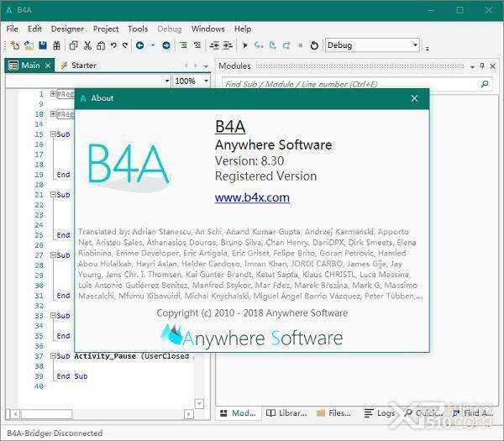Click the Redo arrow icon
504x441 pixels.
point(125,45)
